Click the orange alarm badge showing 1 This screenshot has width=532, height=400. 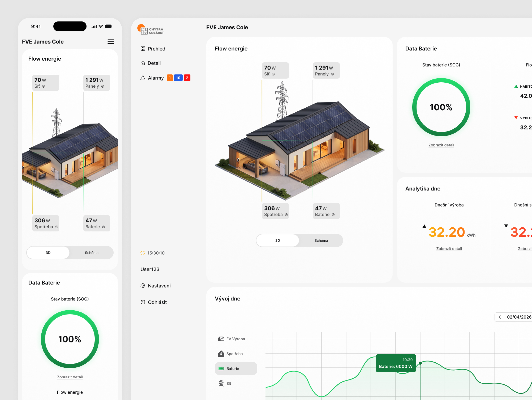(x=170, y=78)
